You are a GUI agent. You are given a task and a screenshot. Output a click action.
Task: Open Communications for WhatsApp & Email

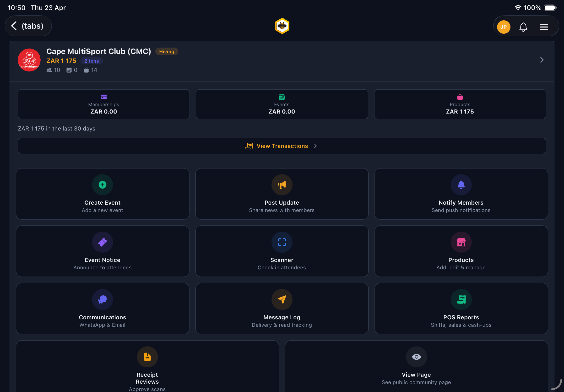click(102, 309)
